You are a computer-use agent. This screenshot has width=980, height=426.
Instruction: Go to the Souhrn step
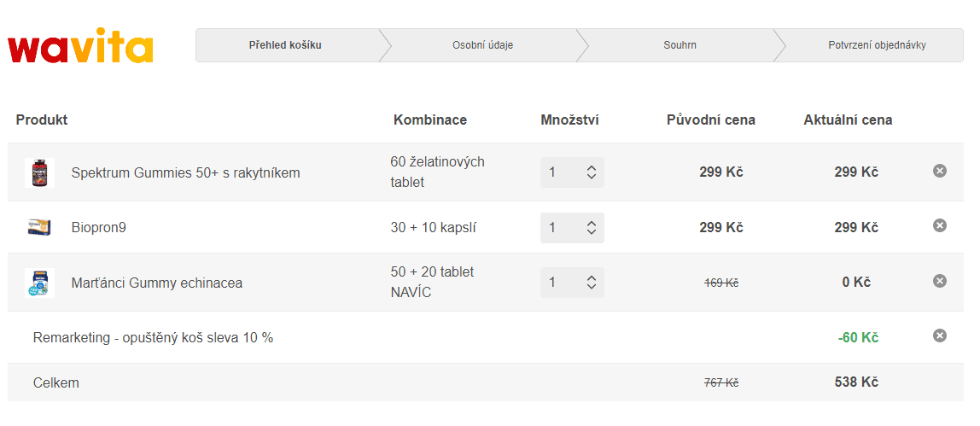(680, 45)
